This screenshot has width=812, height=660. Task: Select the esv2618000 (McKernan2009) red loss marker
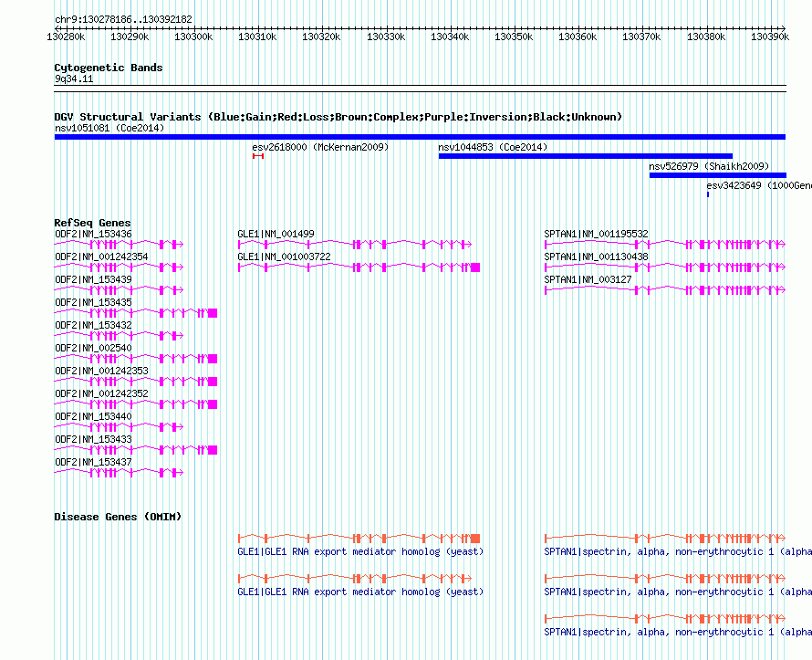pyautogui.click(x=258, y=156)
